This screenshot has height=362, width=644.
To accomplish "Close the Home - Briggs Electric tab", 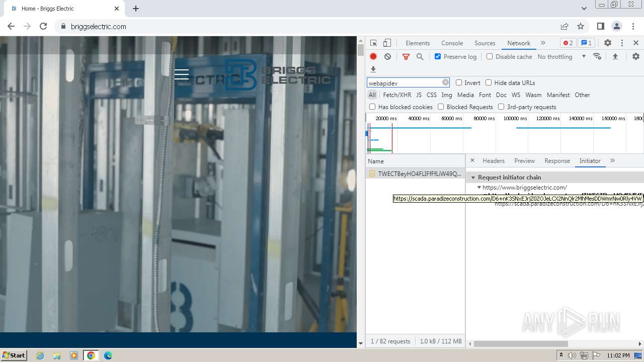I will point(117,9).
